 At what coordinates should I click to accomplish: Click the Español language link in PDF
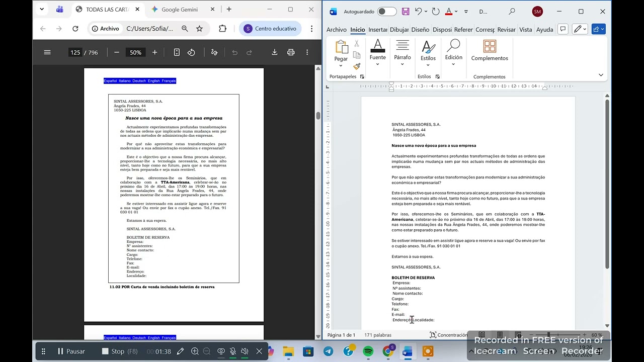pyautogui.click(x=110, y=81)
